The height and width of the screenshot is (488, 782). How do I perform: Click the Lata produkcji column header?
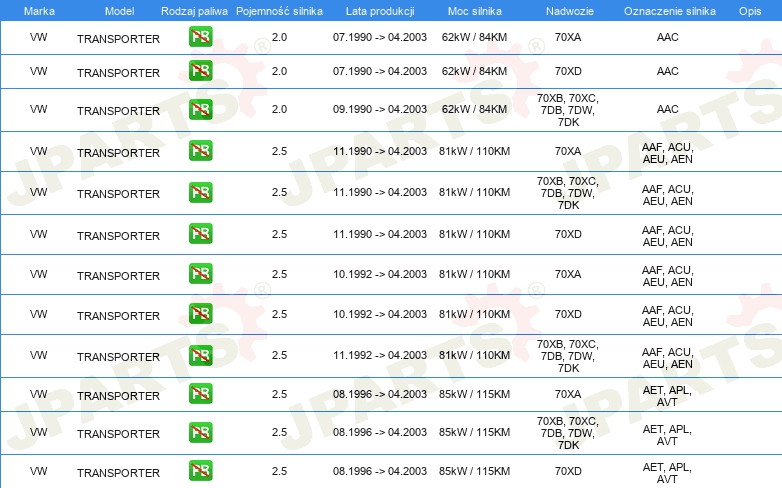pyautogui.click(x=380, y=11)
